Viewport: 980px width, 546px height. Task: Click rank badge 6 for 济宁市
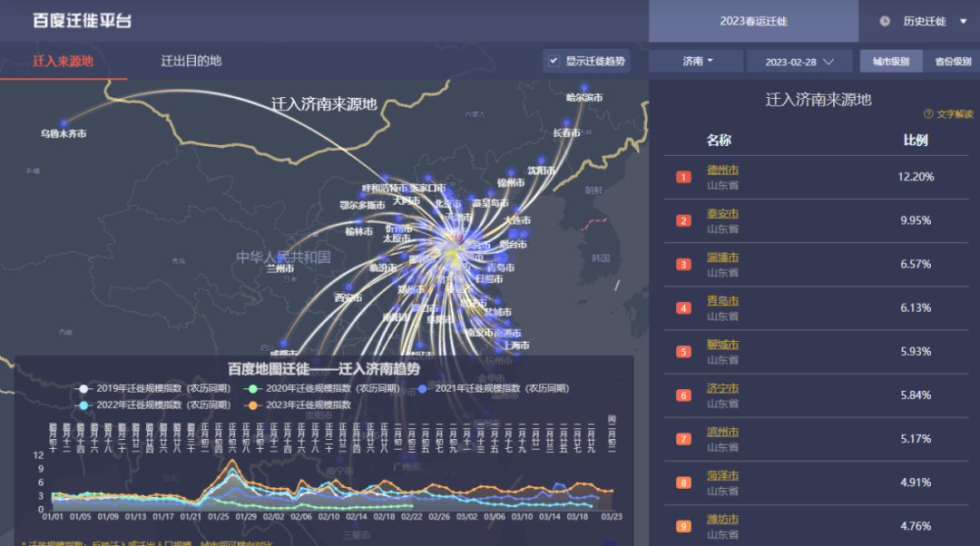(683, 395)
